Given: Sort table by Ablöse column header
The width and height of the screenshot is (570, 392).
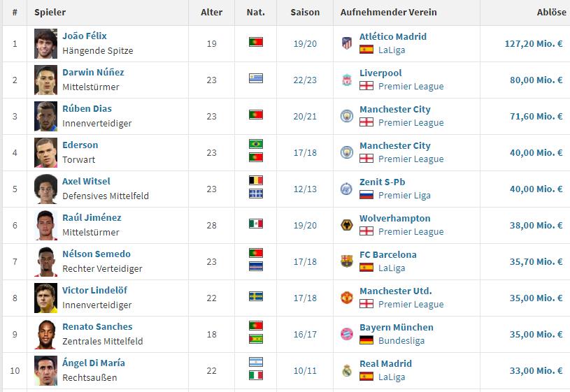Looking at the screenshot, I should (550, 13).
